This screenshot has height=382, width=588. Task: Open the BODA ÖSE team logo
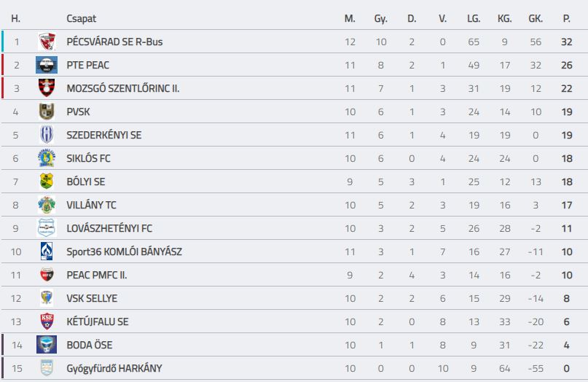pos(47,345)
